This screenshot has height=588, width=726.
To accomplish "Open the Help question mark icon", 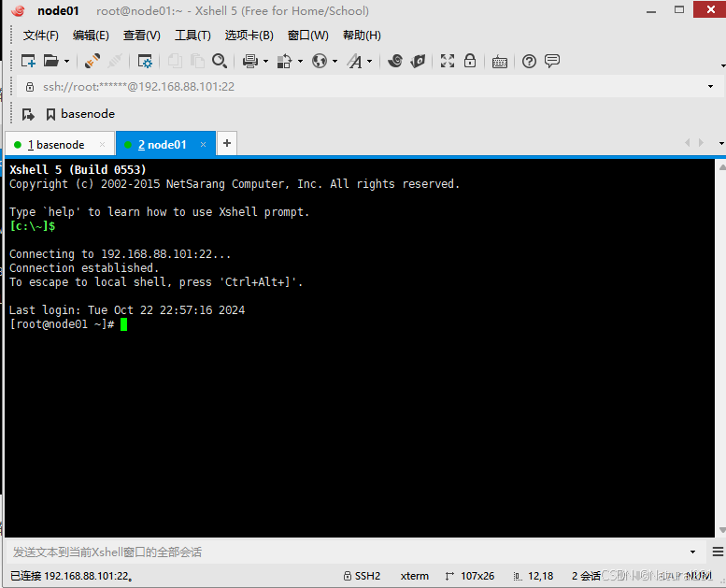I will (529, 61).
